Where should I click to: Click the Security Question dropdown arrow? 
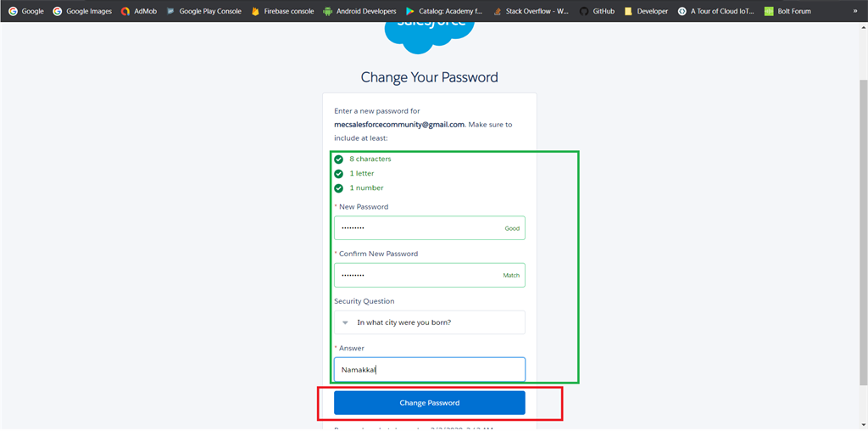click(x=345, y=322)
